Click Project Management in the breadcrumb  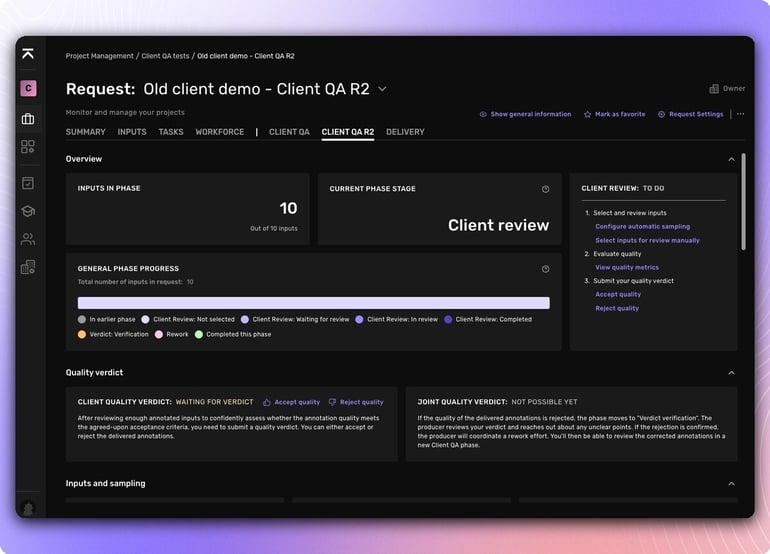[x=100, y=56]
